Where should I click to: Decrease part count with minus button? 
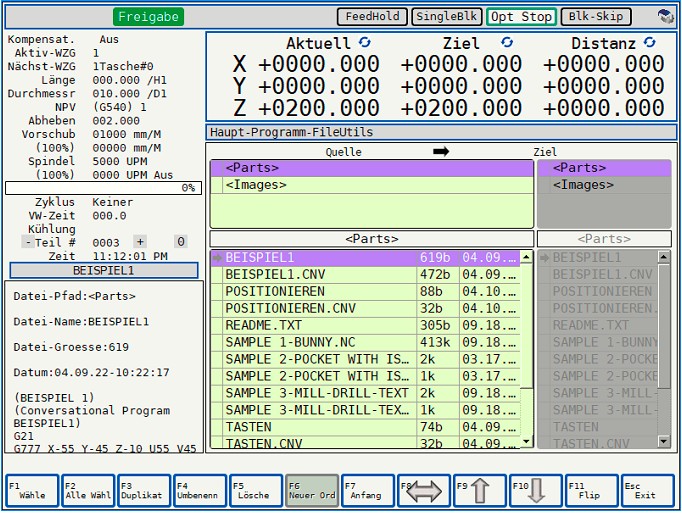pos(28,242)
